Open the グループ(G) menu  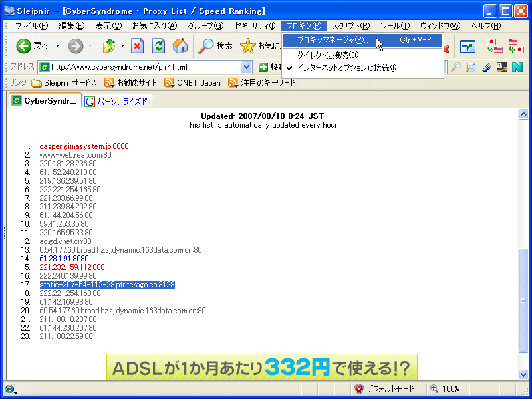[x=205, y=26]
